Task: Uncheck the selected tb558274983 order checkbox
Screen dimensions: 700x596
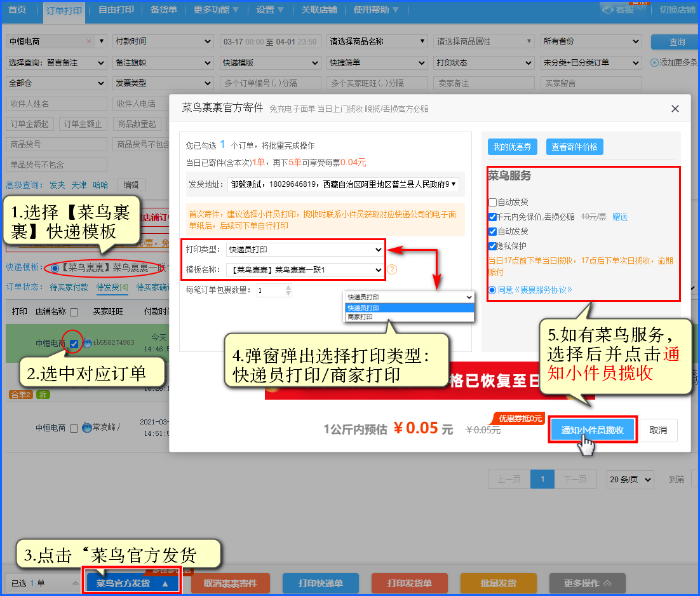Action: tap(74, 343)
